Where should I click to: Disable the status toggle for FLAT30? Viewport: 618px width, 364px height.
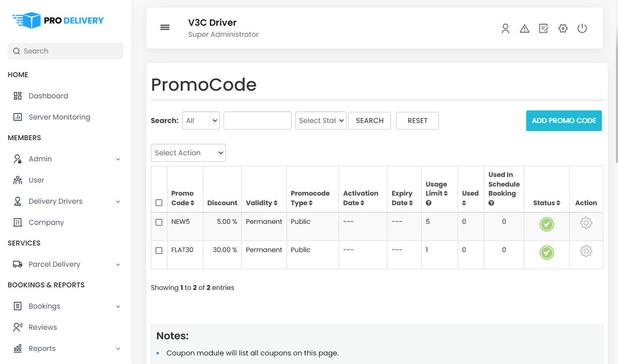pyautogui.click(x=546, y=253)
